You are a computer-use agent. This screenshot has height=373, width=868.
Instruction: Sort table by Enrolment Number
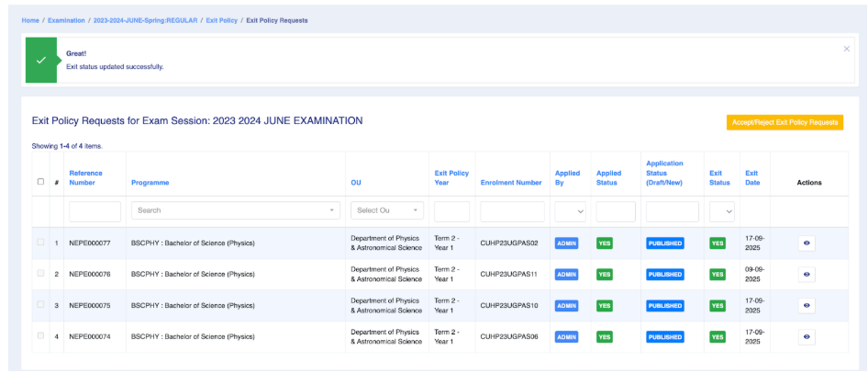pos(511,183)
